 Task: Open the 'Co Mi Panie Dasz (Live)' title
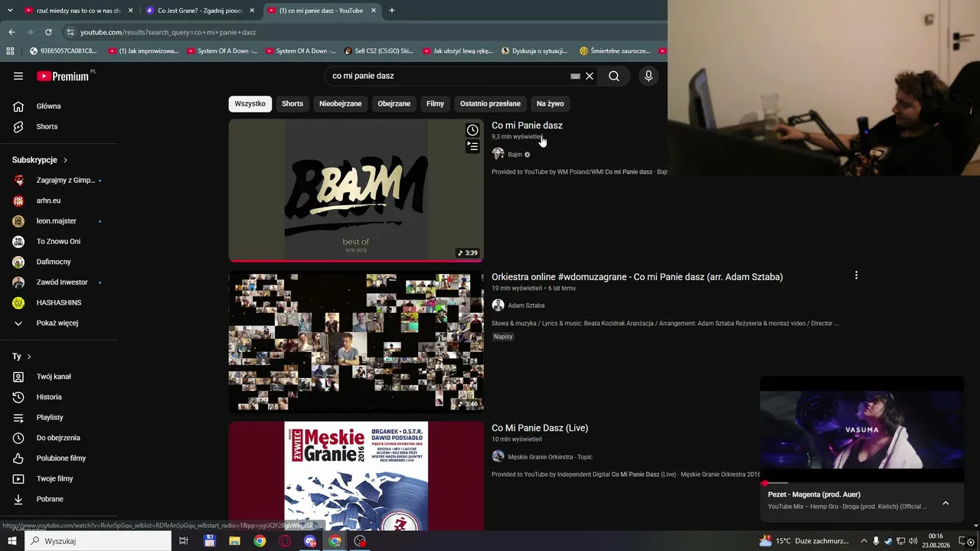pyautogui.click(x=540, y=428)
